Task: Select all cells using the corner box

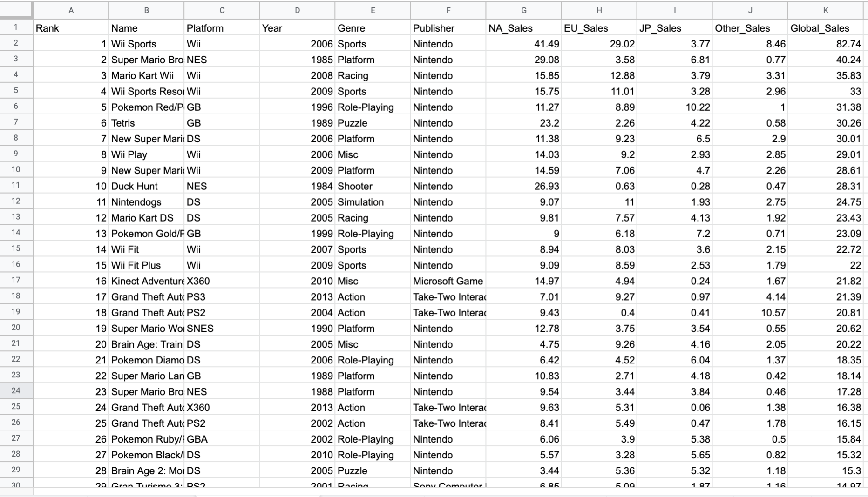Action: tap(16, 10)
